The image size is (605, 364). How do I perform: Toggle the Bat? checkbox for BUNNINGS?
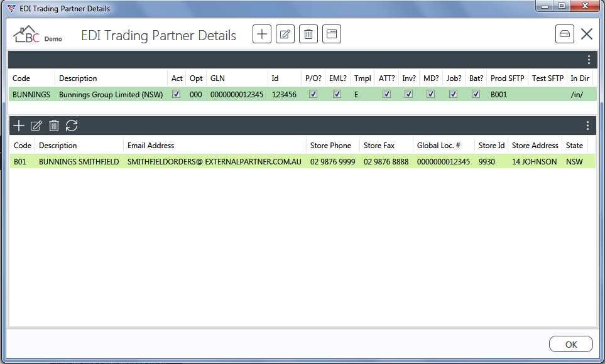(x=476, y=94)
